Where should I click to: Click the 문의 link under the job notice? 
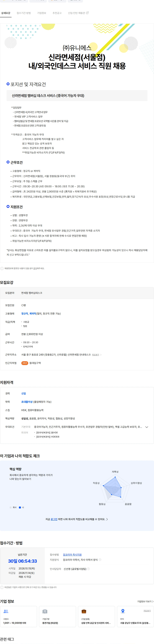click(35, 268)
